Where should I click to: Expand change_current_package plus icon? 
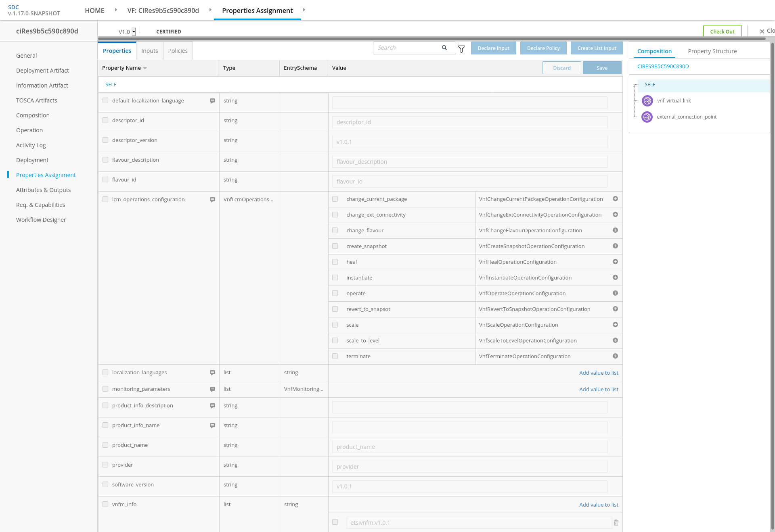(x=615, y=199)
